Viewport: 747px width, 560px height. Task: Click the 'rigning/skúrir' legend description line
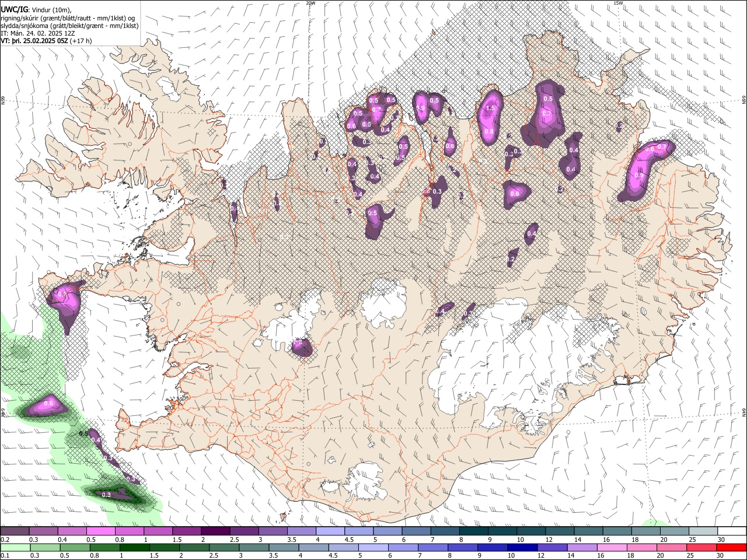(69, 17)
